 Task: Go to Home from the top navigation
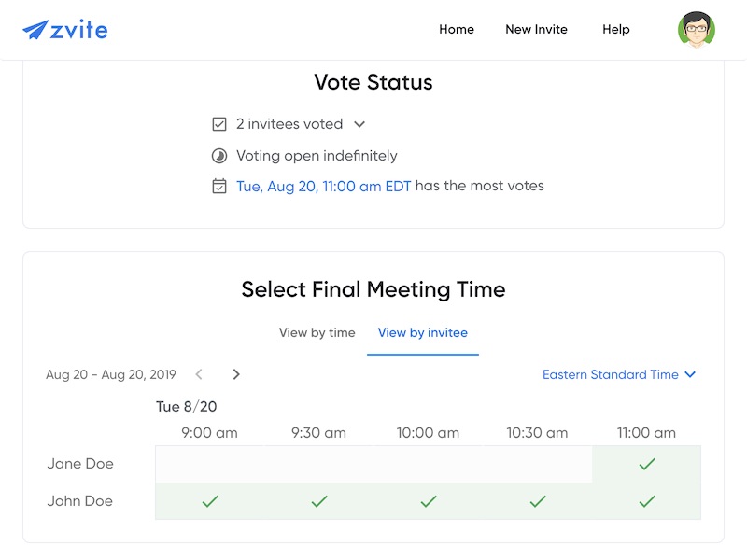click(457, 29)
